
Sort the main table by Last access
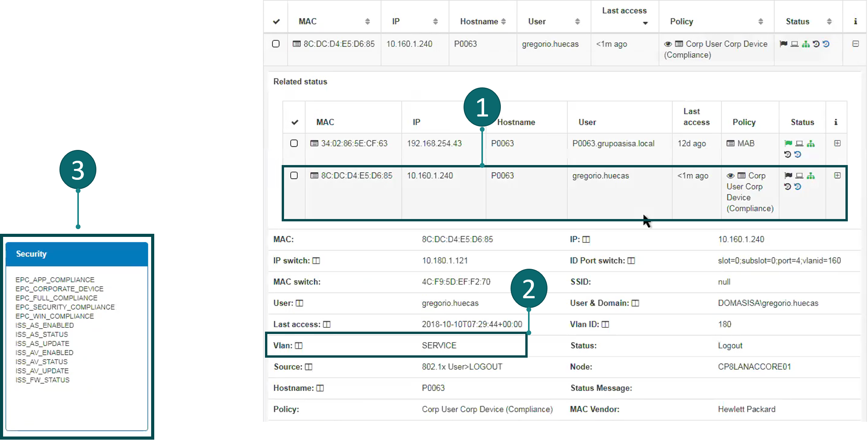pyautogui.click(x=645, y=23)
